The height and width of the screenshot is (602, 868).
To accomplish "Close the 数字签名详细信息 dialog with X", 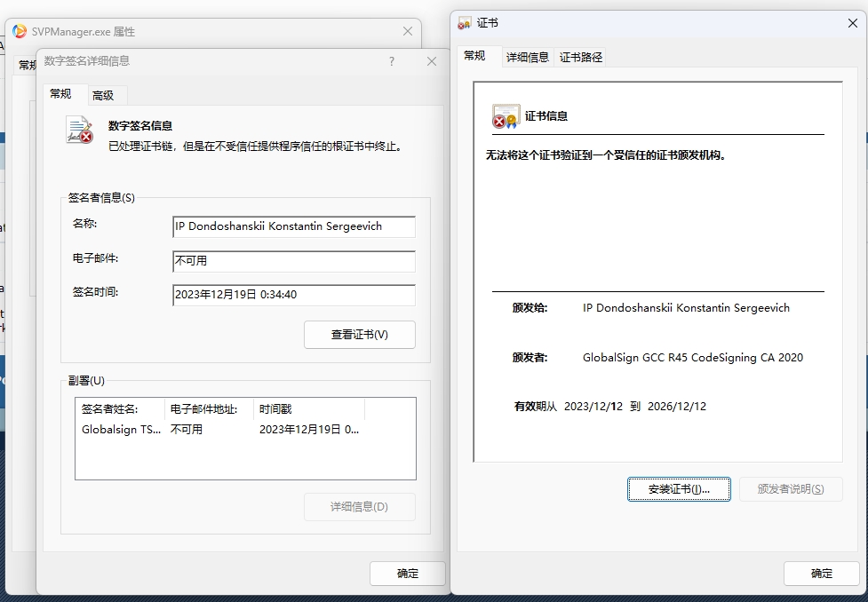I will point(432,61).
